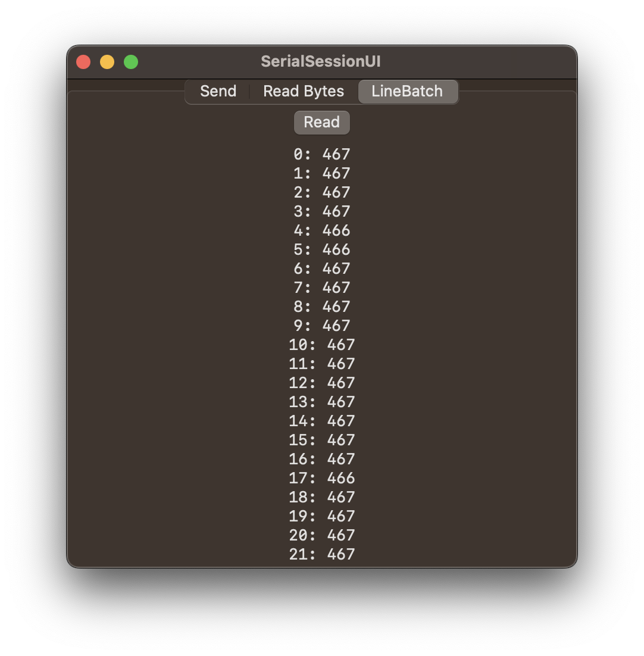Select the line '13: 467'
Viewport: 644px width, 656px height.
point(321,402)
